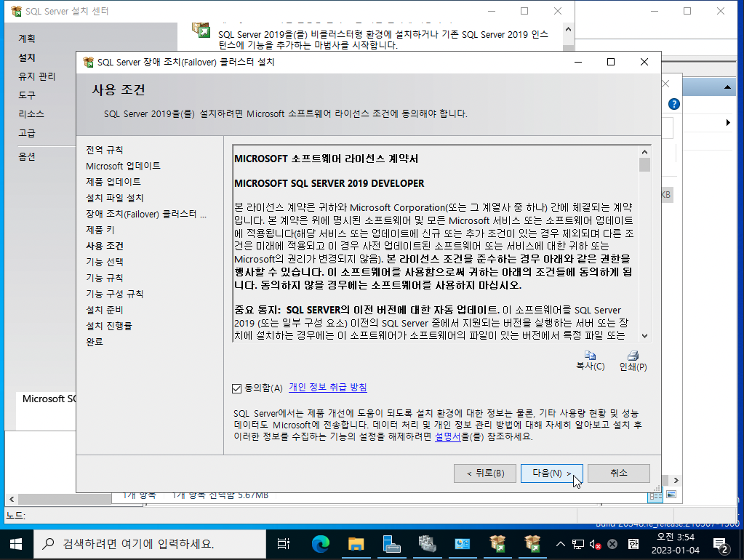Select 옵션 in 설치 센터 sidebar
The image size is (744, 560).
pos(27,156)
